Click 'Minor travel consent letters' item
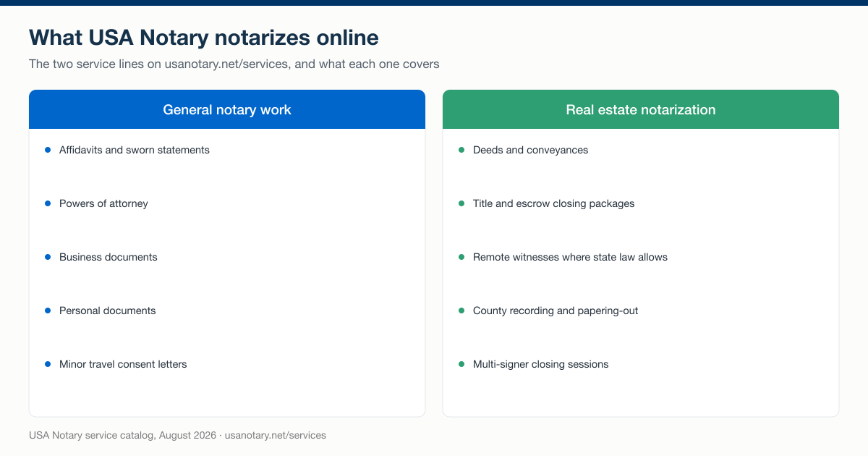868x456 pixels. pos(123,364)
